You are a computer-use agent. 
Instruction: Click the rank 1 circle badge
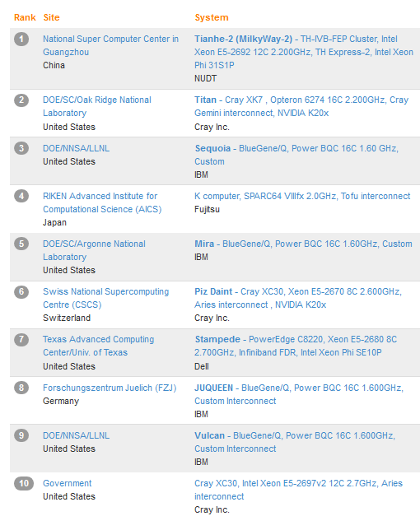point(21,39)
